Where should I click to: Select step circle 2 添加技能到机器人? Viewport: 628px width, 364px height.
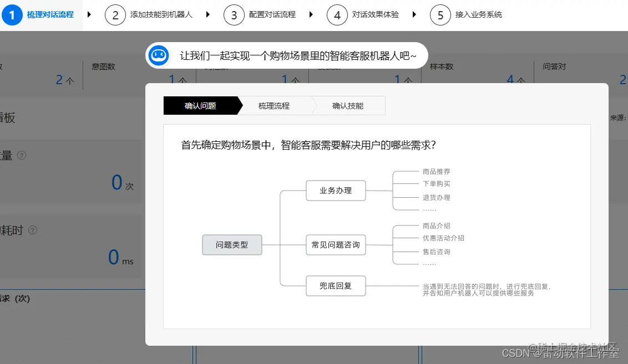[115, 15]
